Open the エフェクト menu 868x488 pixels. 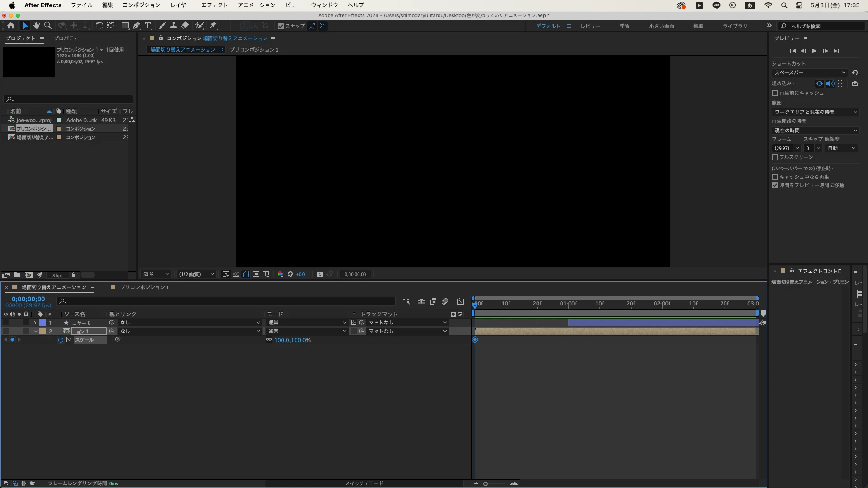(214, 5)
